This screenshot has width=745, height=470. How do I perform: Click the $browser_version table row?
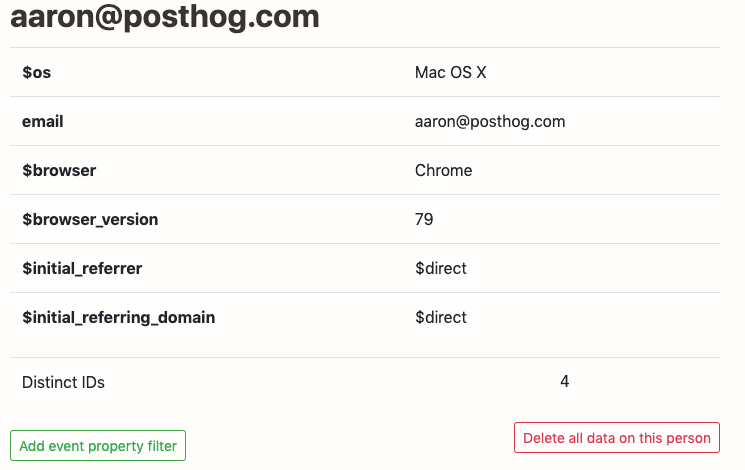point(300,219)
